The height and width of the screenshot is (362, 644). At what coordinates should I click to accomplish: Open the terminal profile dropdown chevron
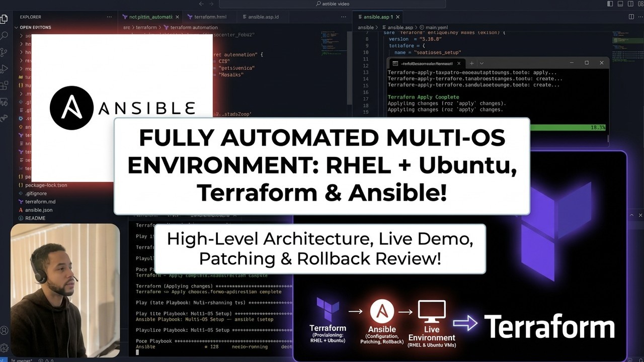(481, 63)
